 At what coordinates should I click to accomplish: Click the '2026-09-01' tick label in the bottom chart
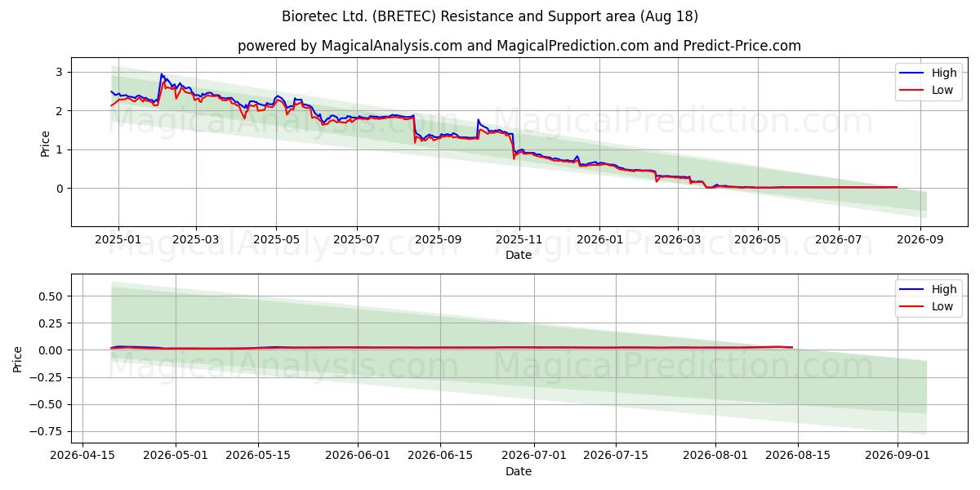(x=898, y=456)
